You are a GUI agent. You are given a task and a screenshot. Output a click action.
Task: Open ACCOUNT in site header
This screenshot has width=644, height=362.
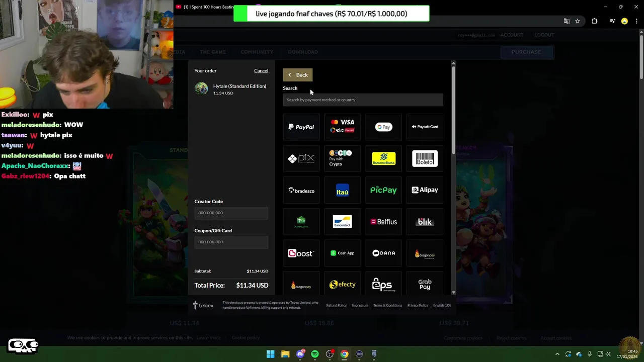[512, 35]
